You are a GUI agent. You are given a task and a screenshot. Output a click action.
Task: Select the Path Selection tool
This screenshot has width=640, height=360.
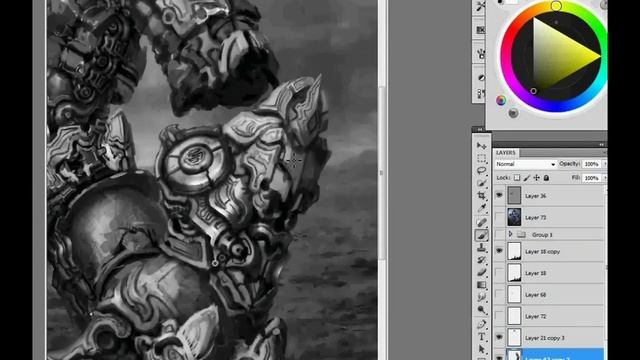[x=482, y=349]
